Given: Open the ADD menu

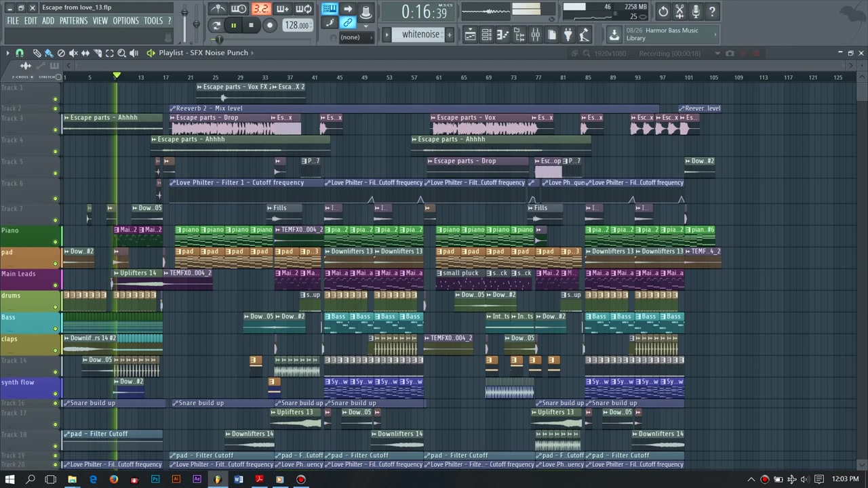Looking at the screenshot, I should coord(48,21).
